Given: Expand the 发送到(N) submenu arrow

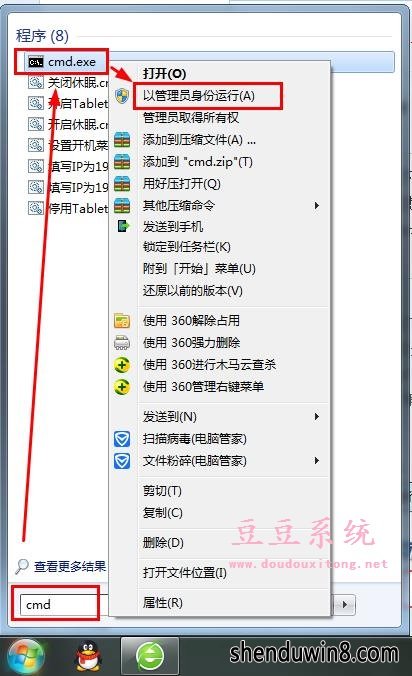Looking at the screenshot, I should pyautogui.click(x=317, y=416).
